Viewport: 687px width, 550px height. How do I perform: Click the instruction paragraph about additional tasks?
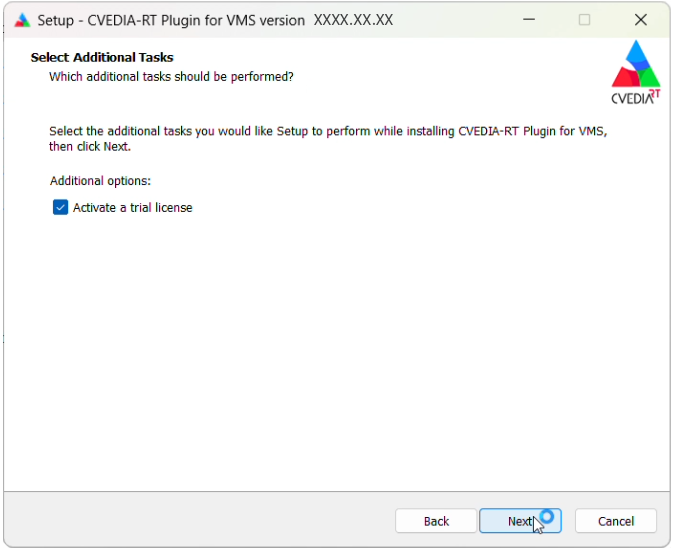(328, 138)
